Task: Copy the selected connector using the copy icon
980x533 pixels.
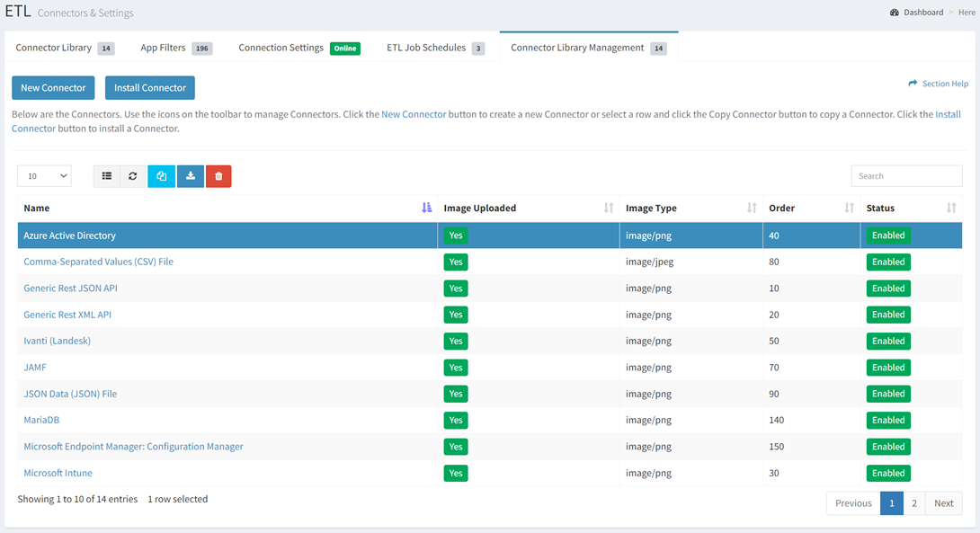Action: 161,176
